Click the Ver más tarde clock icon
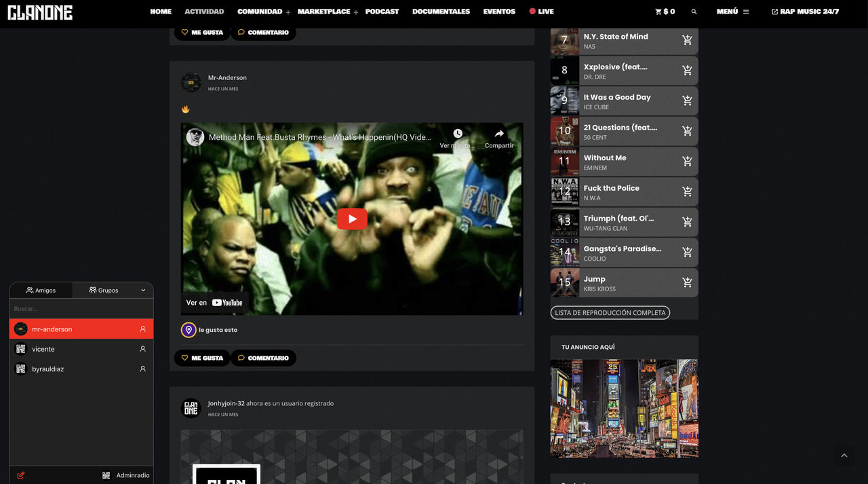The height and width of the screenshot is (484, 868). point(458,133)
